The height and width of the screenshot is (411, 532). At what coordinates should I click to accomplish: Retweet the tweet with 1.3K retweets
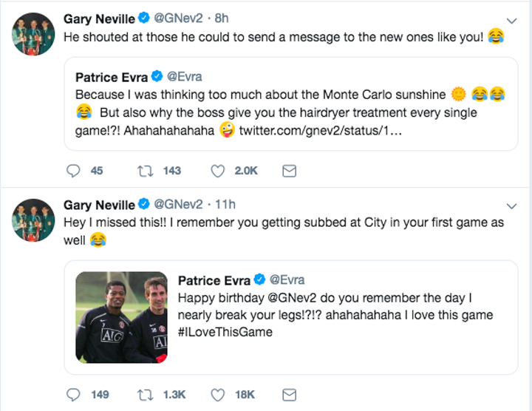click(x=145, y=395)
